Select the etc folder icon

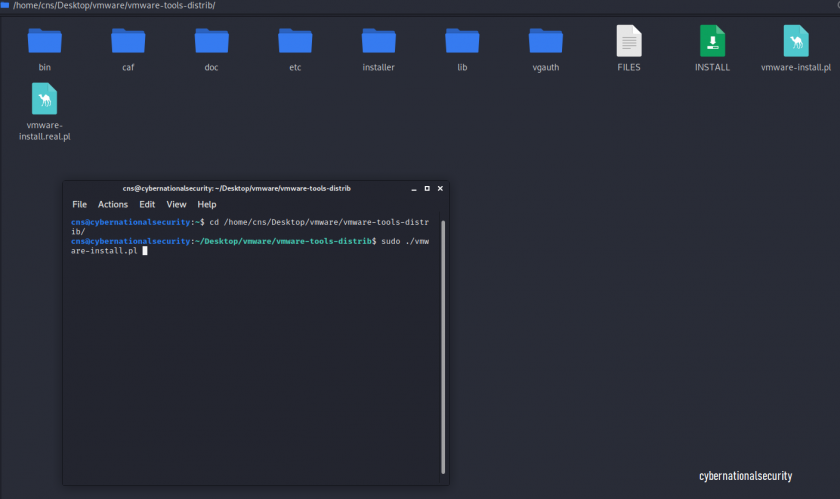(295, 41)
